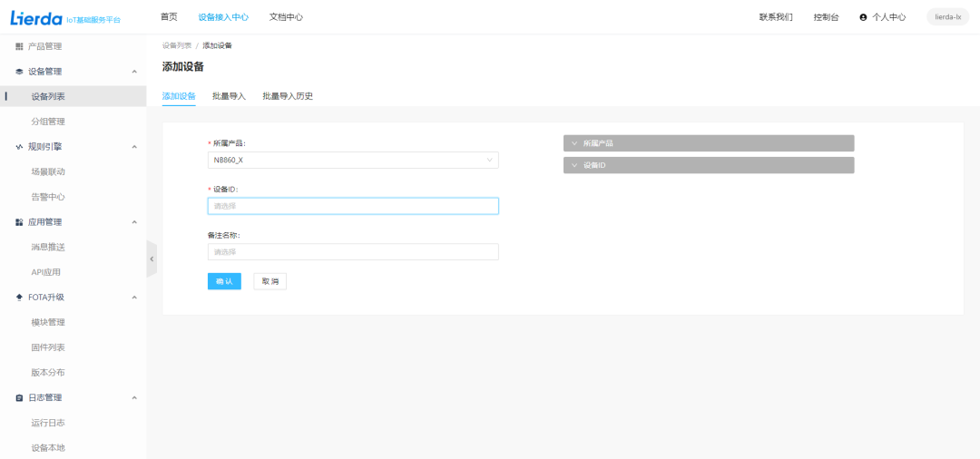Open the 控制台 link
This screenshot has width=980, height=459.
(827, 17)
